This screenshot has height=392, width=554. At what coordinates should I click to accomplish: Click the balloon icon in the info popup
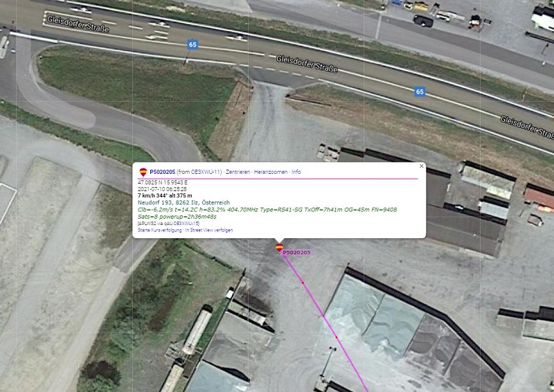point(143,172)
